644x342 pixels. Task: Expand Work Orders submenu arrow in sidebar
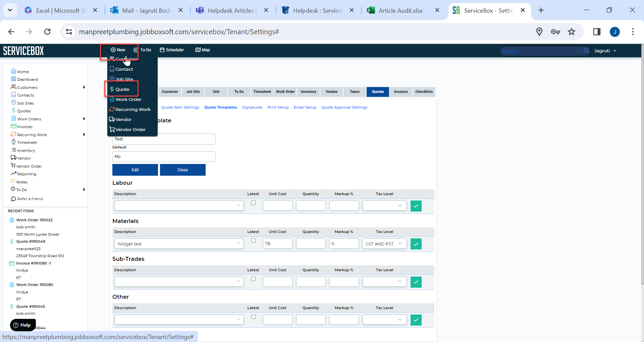[84, 119]
